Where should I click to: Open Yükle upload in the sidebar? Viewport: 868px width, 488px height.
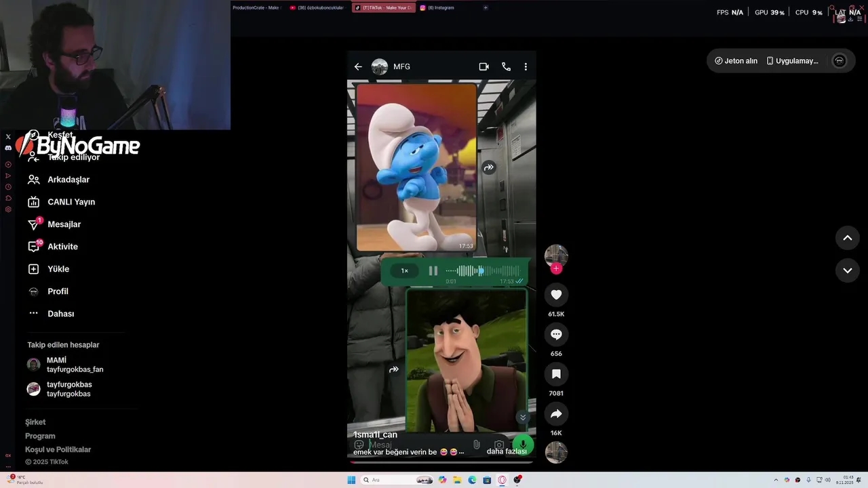click(x=58, y=269)
